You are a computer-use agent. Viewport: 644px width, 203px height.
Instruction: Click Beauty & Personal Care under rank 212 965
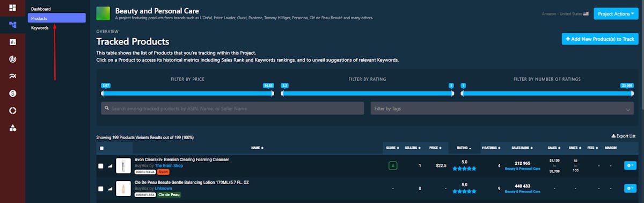click(x=522, y=169)
